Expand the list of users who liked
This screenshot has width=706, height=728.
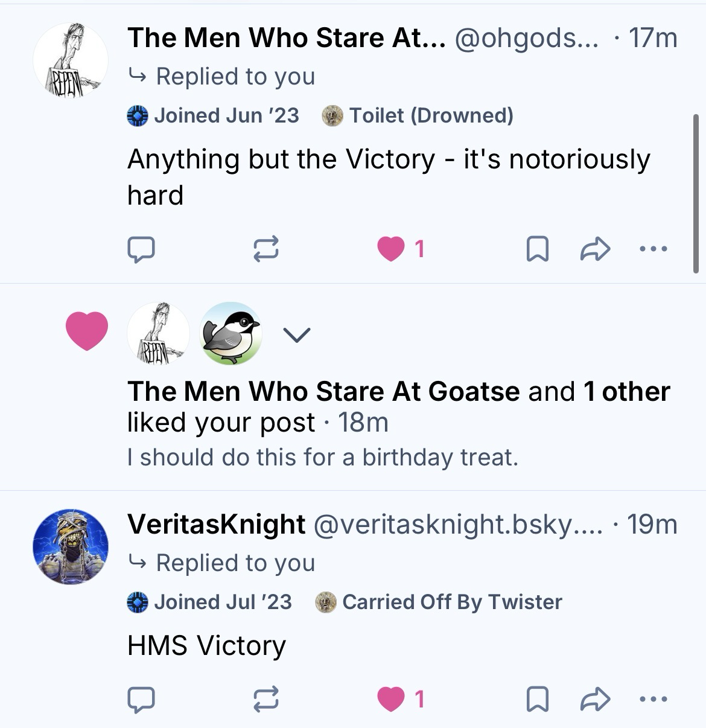click(296, 334)
